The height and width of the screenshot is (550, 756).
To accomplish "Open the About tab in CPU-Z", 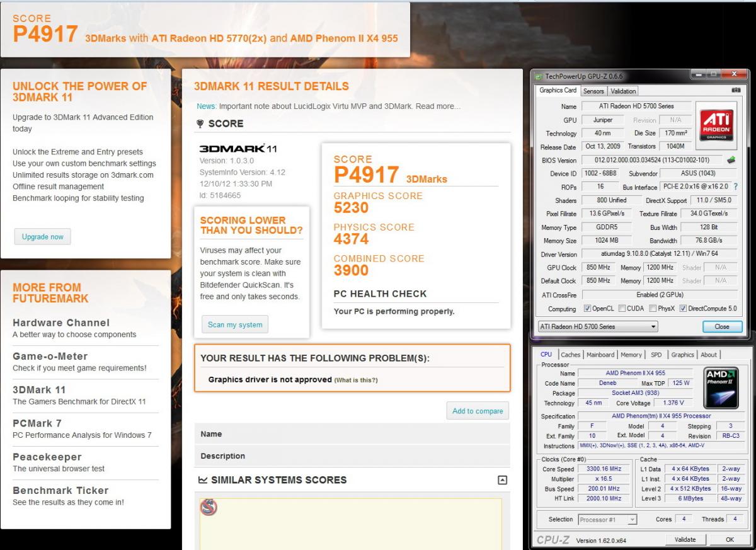I will [x=709, y=355].
